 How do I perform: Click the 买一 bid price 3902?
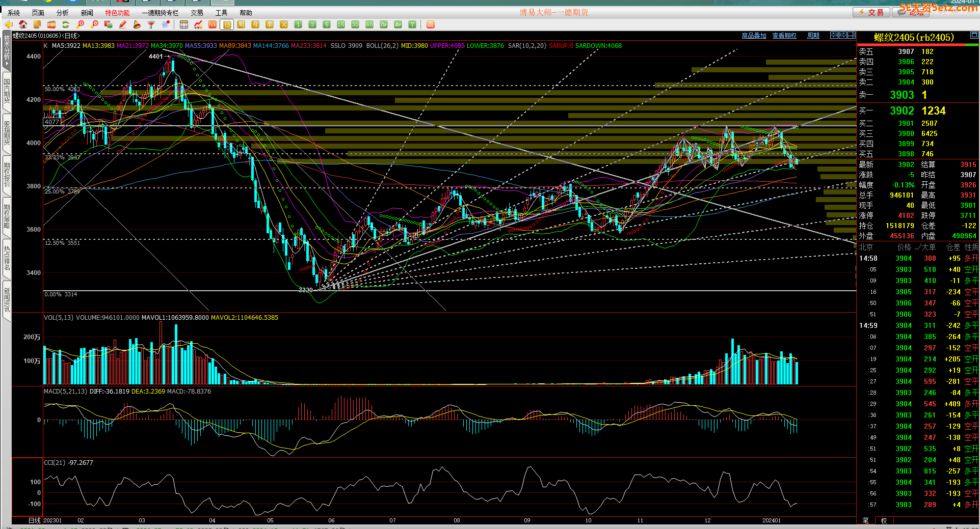click(x=902, y=110)
